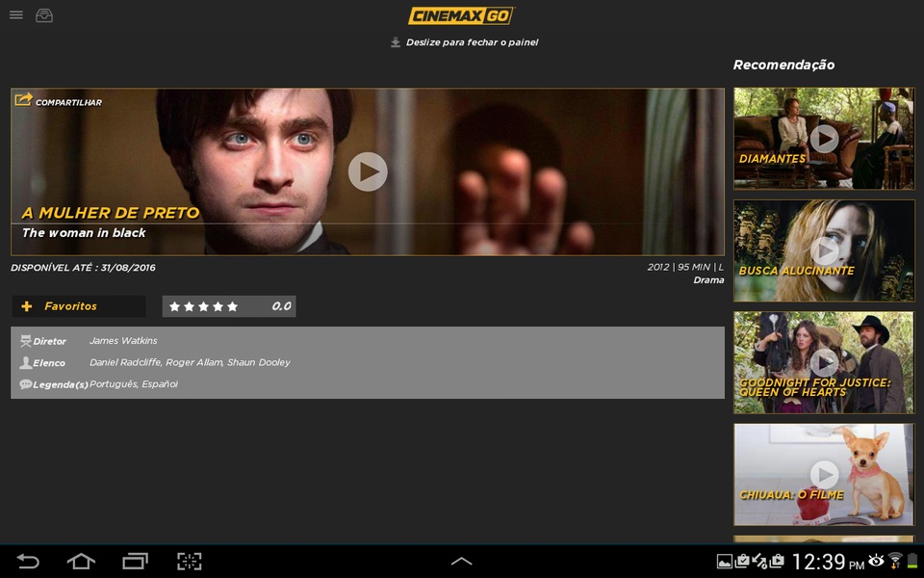Play Diamantes recommendation

[825, 139]
